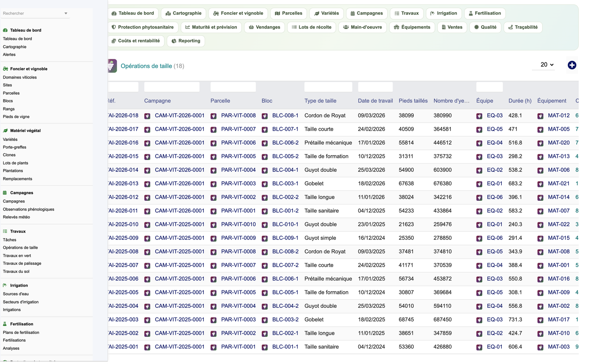Click the campaign icon in the TAI-2026-017 row
Viewport: 589px width, 364px height.
point(147,129)
